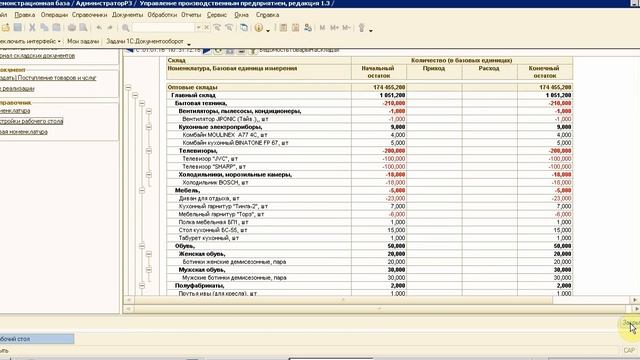This screenshot has width=640, height=360.
Task: Click the Paste toolbar icon
Action: [x=56, y=28]
